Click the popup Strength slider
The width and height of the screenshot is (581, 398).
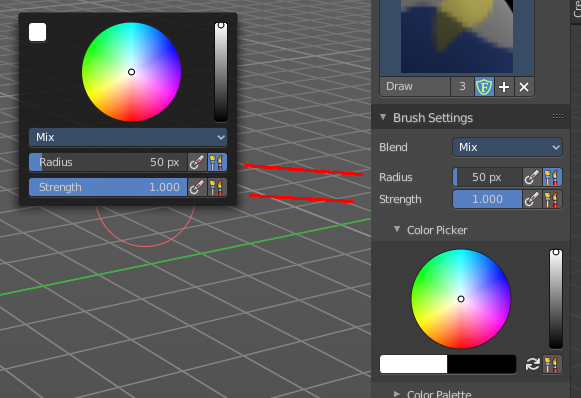108,187
